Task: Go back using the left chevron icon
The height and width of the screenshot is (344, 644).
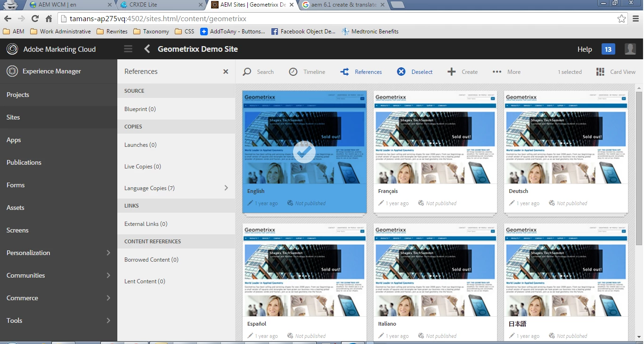Action: click(x=147, y=49)
